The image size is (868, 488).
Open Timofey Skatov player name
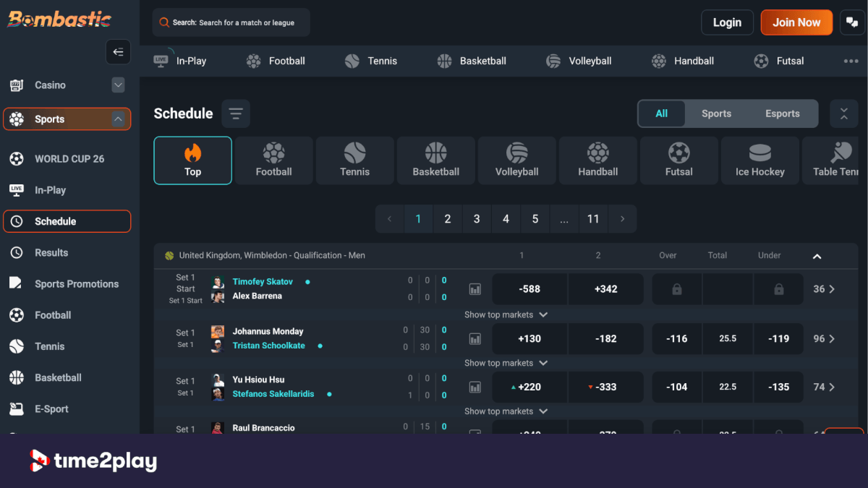(263, 282)
